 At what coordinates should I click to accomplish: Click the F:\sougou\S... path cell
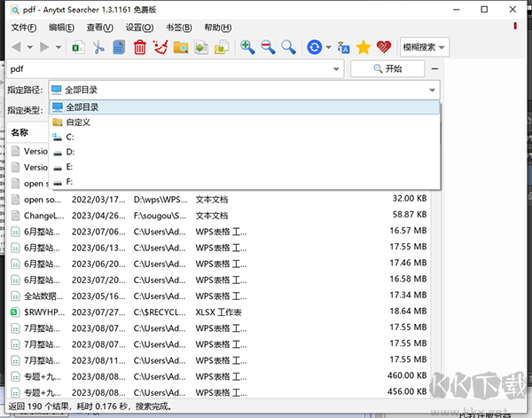click(160, 216)
